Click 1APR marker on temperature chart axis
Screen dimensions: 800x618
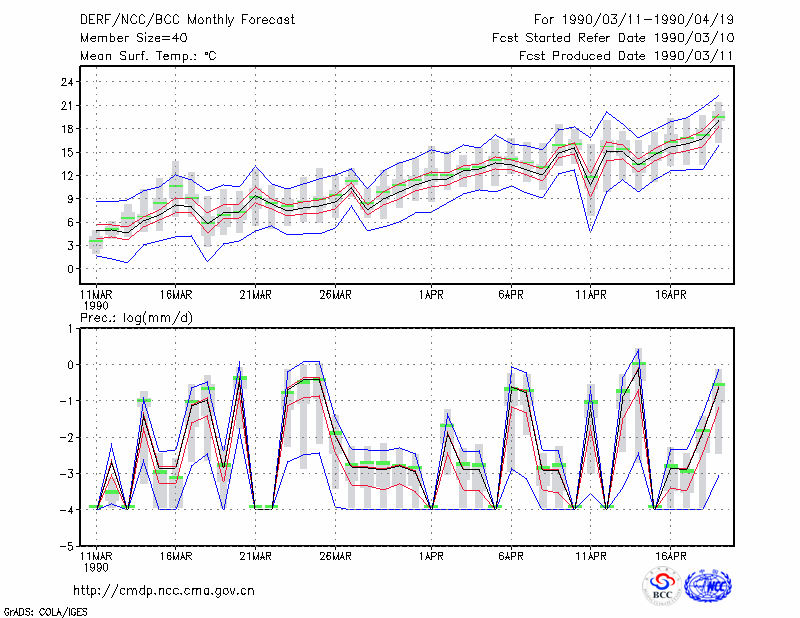[x=431, y=295]
